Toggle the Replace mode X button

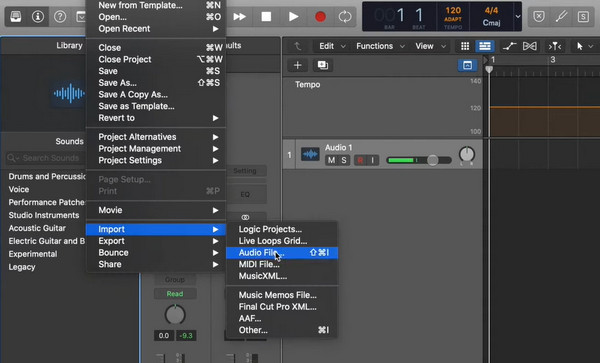(539, 16)
